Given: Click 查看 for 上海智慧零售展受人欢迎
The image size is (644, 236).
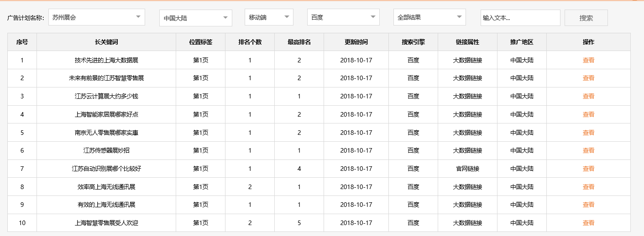Looking at the screenshot, I should [x=589, y=223].
